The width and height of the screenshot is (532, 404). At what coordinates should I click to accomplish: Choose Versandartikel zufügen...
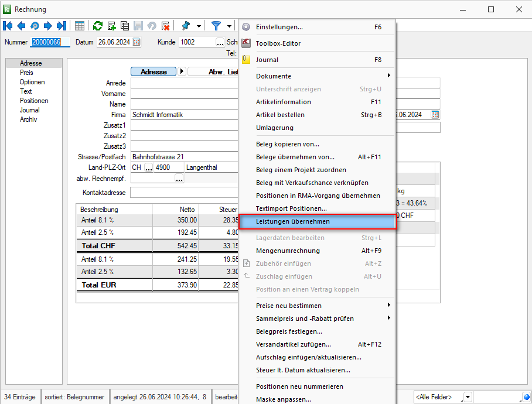point(317,344)
